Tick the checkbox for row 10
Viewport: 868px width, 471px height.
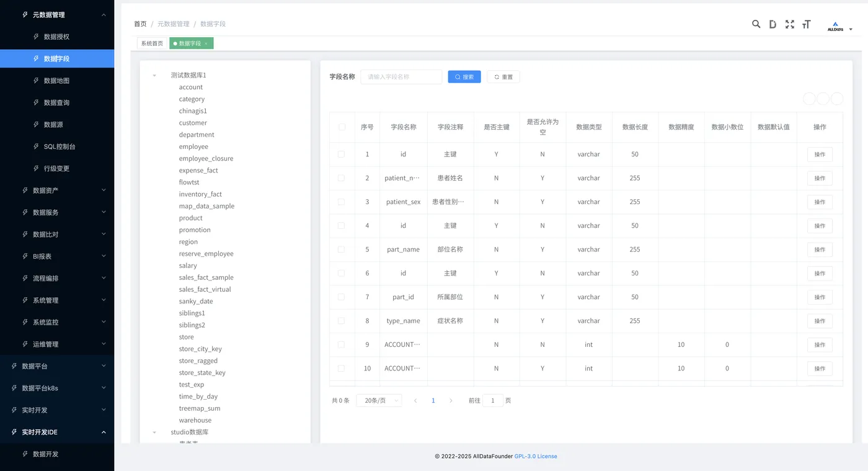[x=341, y=368]
